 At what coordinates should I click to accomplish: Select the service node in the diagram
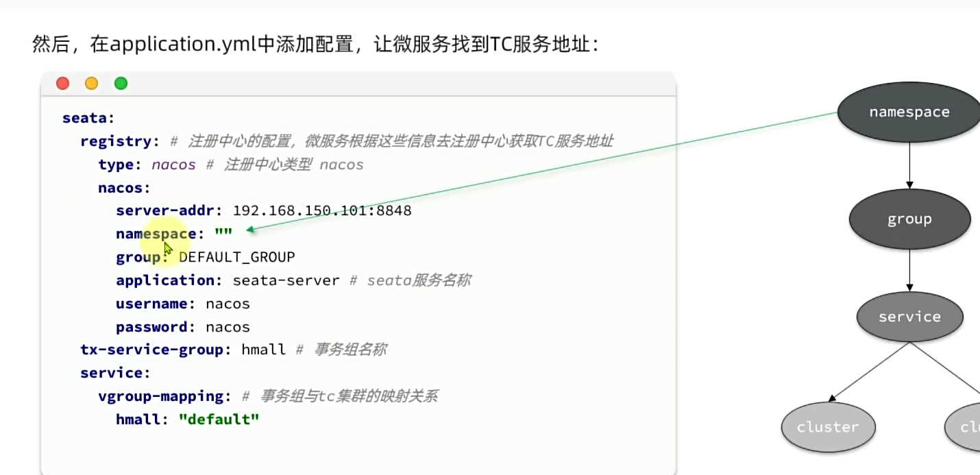[x=909, y=317]
